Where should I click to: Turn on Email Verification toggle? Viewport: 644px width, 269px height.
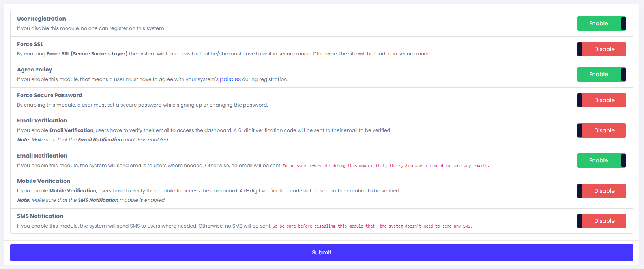pos(601,130)
